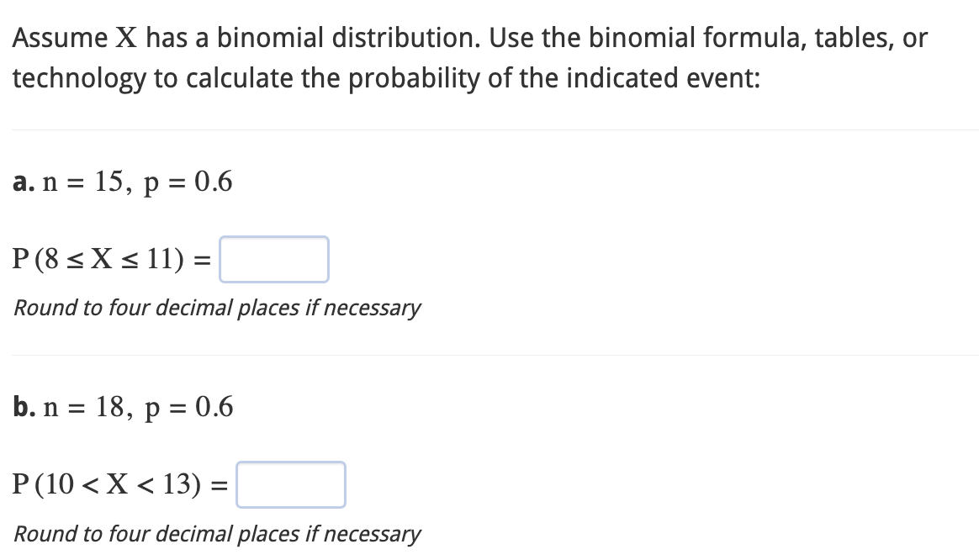Image resolution: width=979 pixels, height=560 pixels.
Task: Click the answer box for P(10 < X < 13)
Action: tap(291, 484)
